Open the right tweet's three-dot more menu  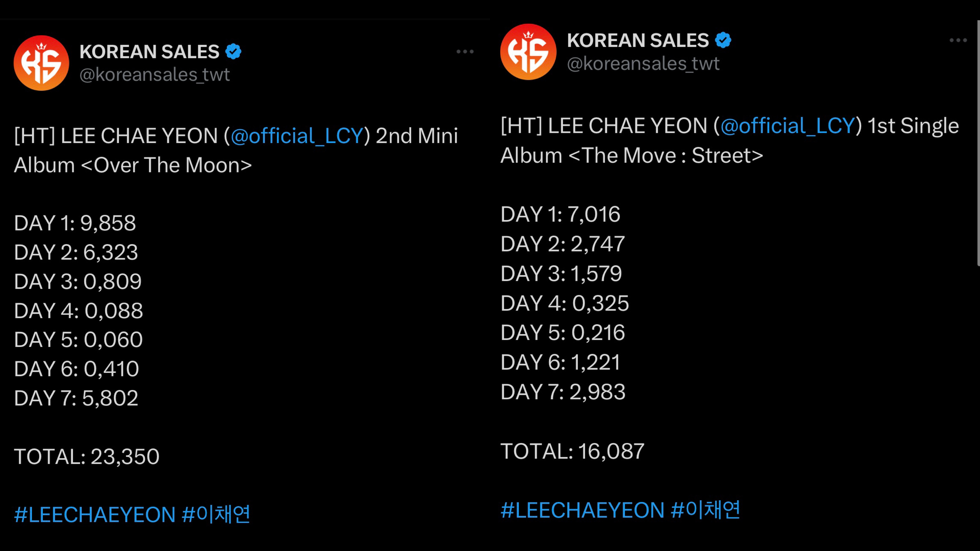958,40
